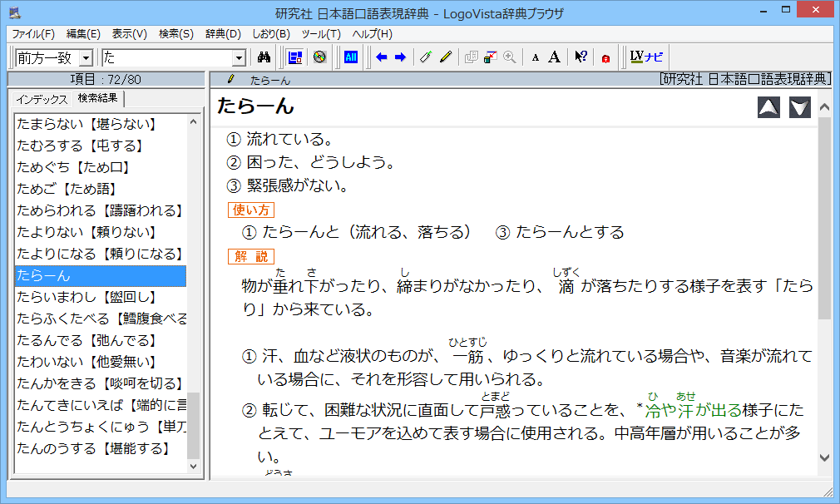Select たんのうする【堪能する】 entry
The width and height of the screenshot is (840, 504).
tap(101, 448)
